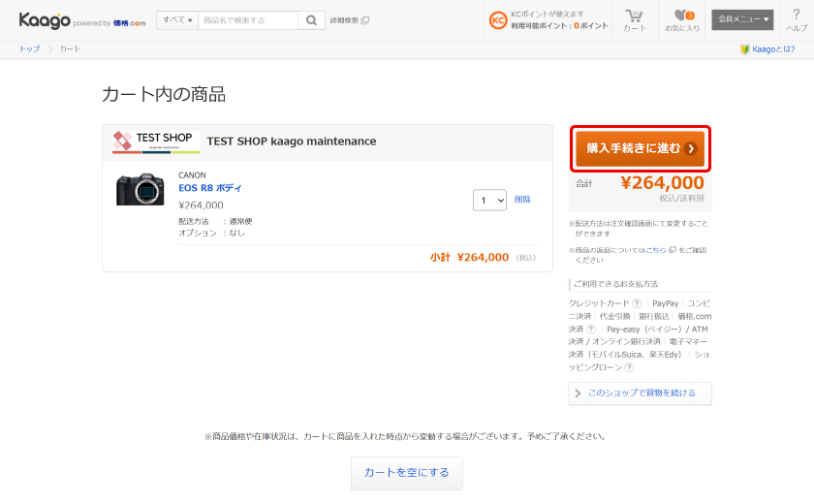Image resolution: width=814 pixels, height=504 pixels.
Task: Click the 小計 ¥264,000 subtotal
Action: tap(469, 258)
